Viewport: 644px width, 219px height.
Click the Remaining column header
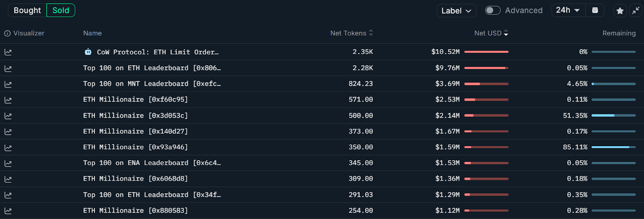[x=619, y=33]
